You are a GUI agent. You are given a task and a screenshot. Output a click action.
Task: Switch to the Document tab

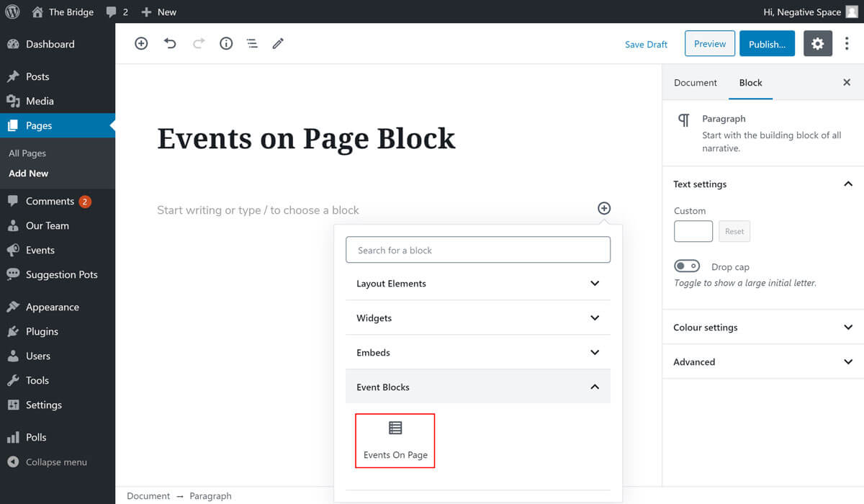(695, 83)
